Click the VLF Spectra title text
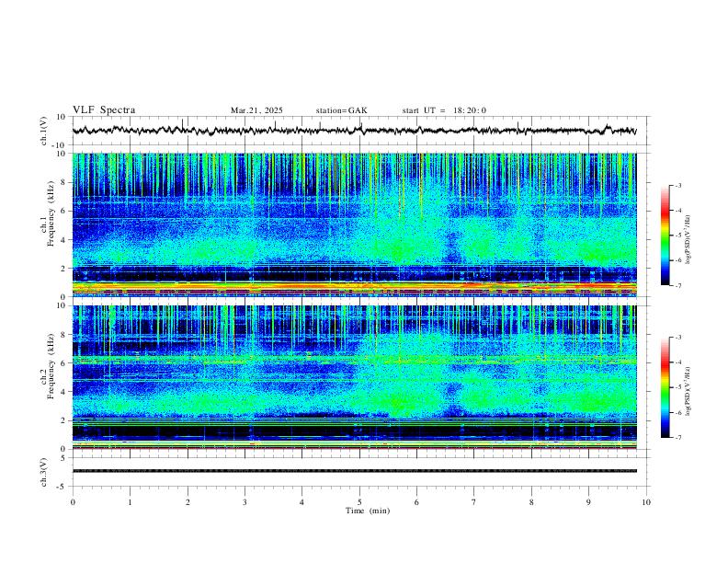 click(x=104, y=110)
